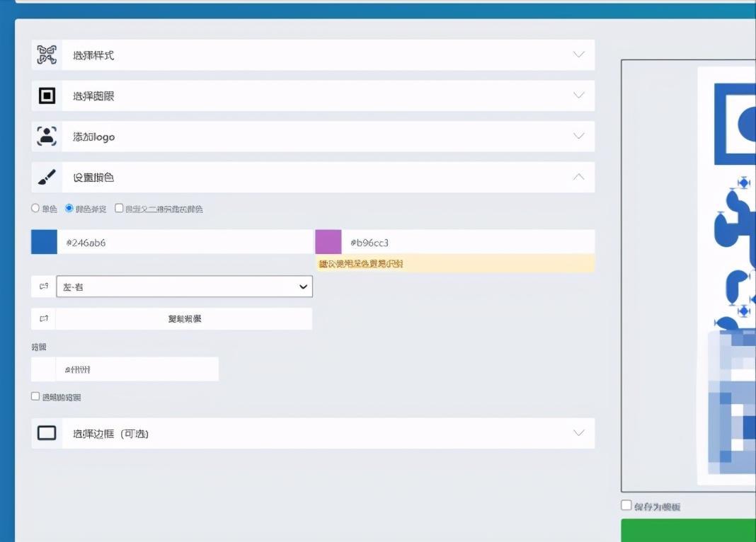The width and height of the screenshot is (756, 542).
Task: Enable the custom eye color checkbox
Action: pos(119,209)
